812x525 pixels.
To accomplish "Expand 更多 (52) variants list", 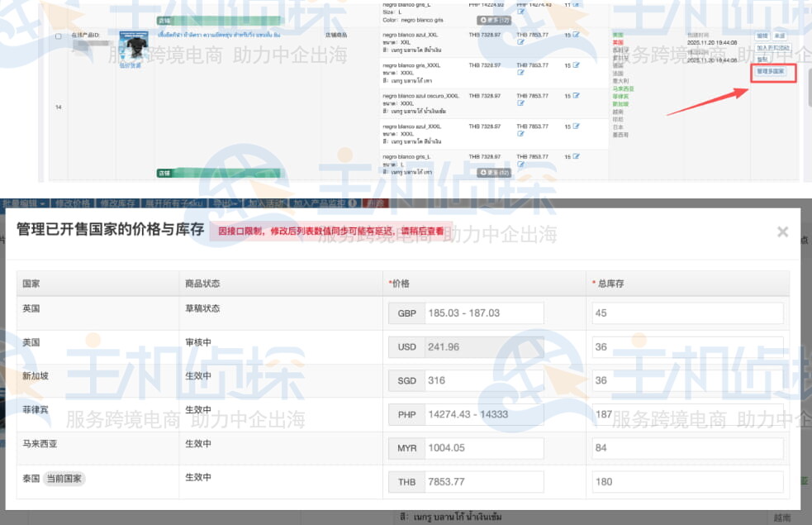I will coord(494,172).
